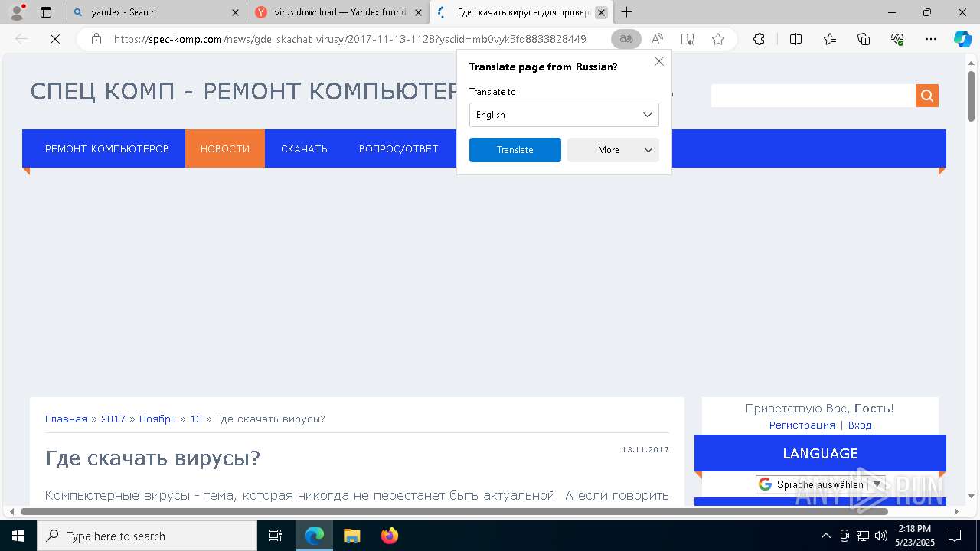This screenshot has height=551, width=980.
Task: Click the blue Translate button
Action: point(515,150)
